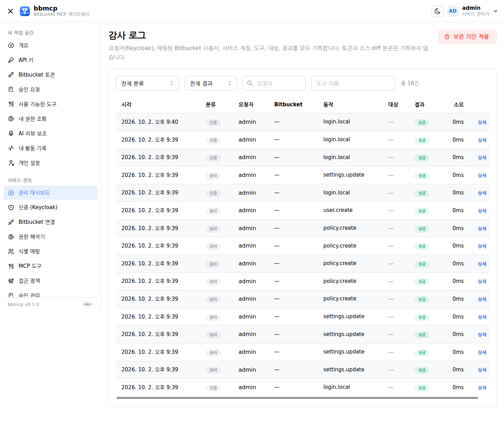Open 식별 매핑 users icon
The image size is (504, 421).
(11, 251)
